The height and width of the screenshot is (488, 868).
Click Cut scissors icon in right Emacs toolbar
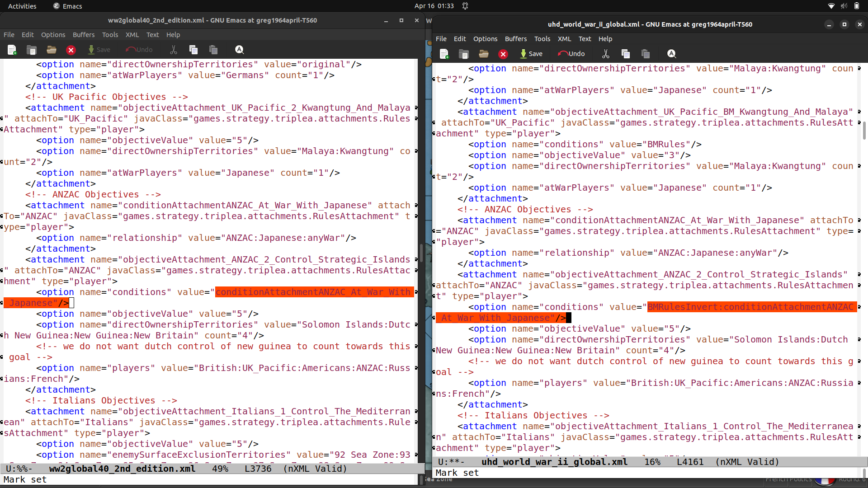(x=606, y=54)
